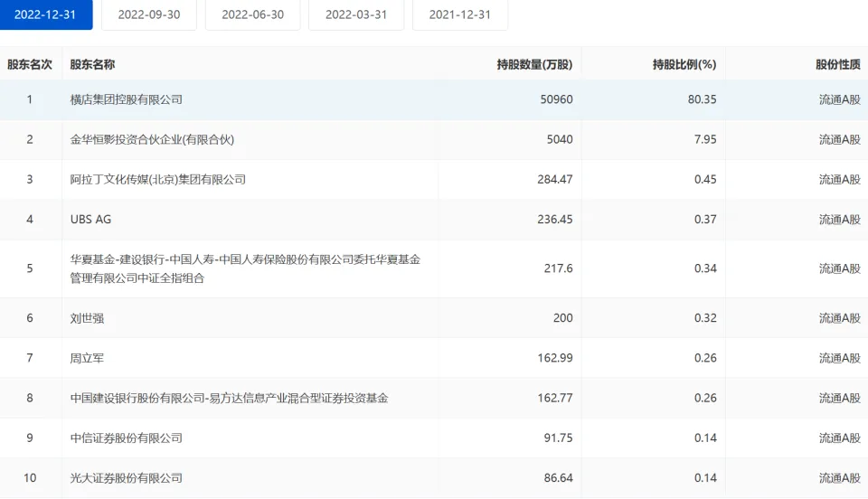View the 2021-12-31 tab
Viewport: 868px width, 499px height.
(x=460, y=14)
